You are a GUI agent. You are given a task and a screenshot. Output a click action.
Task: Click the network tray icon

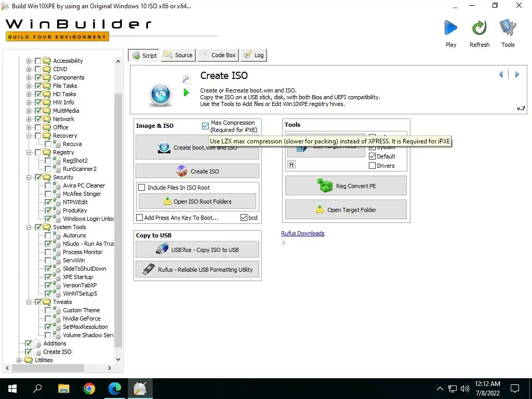coord(453,389)
